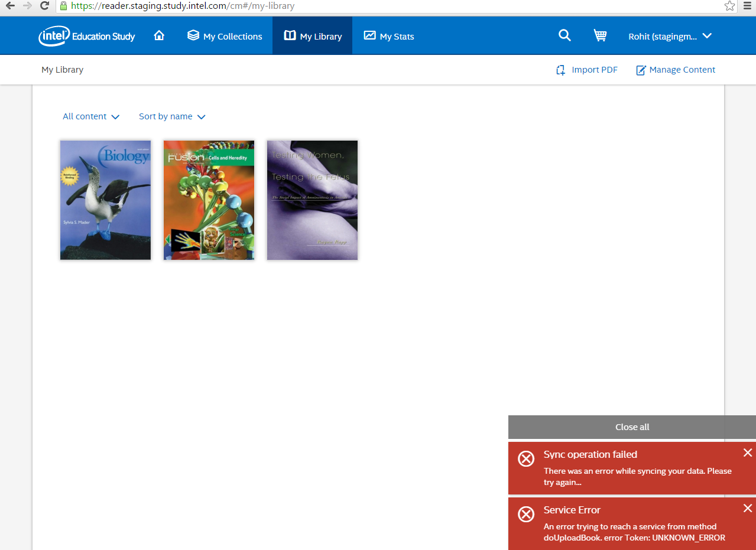Click the Manage Content link

pyautogui.click(x=676, y=70)
